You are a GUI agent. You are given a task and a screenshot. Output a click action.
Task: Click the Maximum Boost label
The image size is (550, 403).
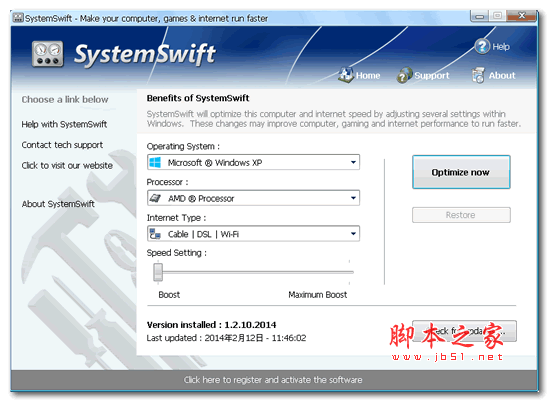click(318, 295)
